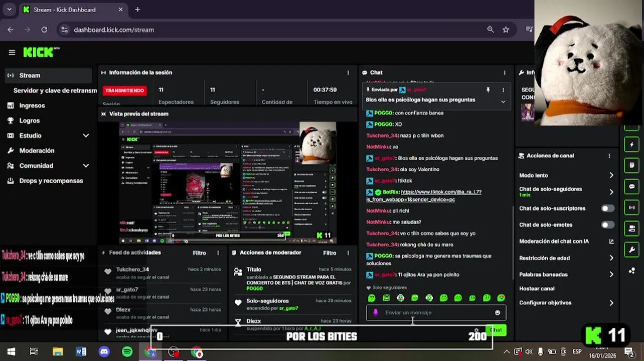Open chat settings gear icon

pos(476,330)
